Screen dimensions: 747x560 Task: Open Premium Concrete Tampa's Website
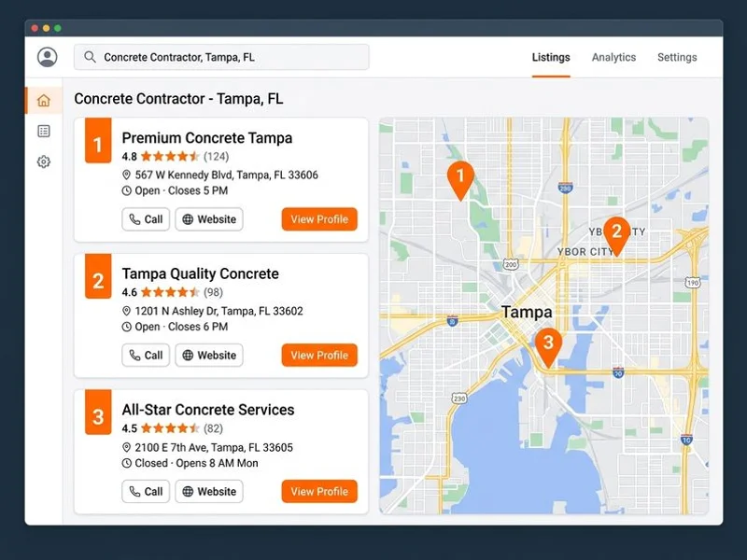[x=209, y=219]
